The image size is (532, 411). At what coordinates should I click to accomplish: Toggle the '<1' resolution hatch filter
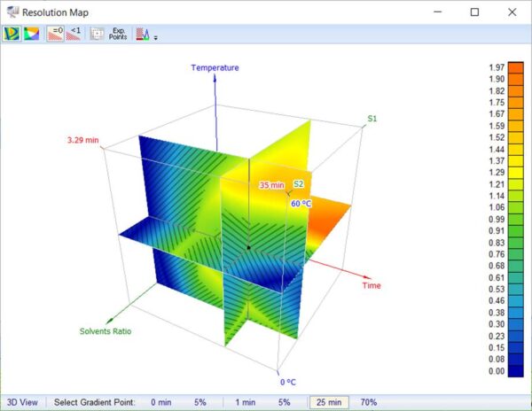coord(75,34)
